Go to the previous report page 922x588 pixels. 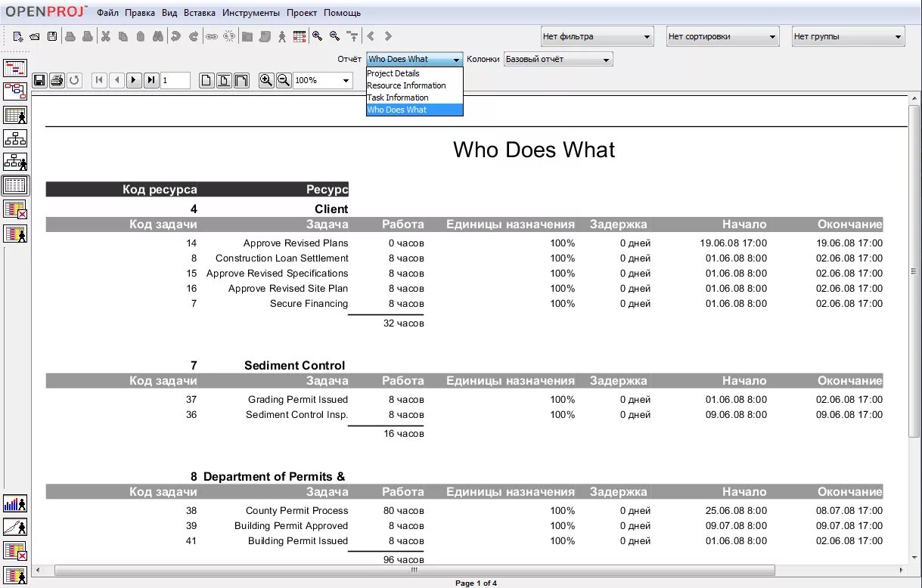click(x=116, y=80)
